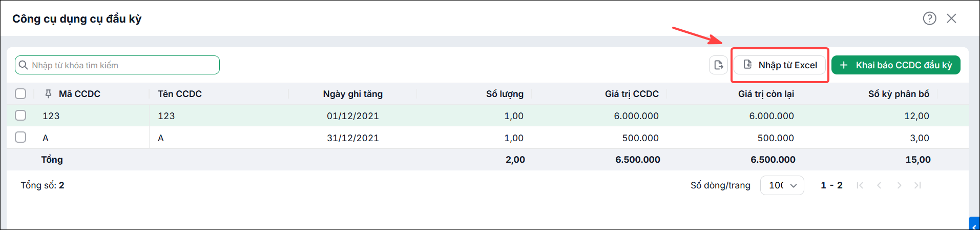Click Nhập từ Excel button

[x=780, y=65]
